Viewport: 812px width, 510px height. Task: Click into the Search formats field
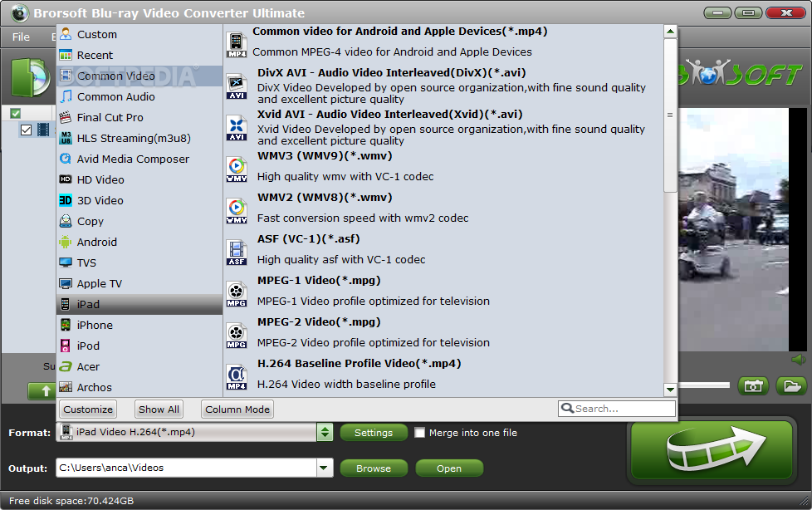pyautogui.click(x=617, y=409)
